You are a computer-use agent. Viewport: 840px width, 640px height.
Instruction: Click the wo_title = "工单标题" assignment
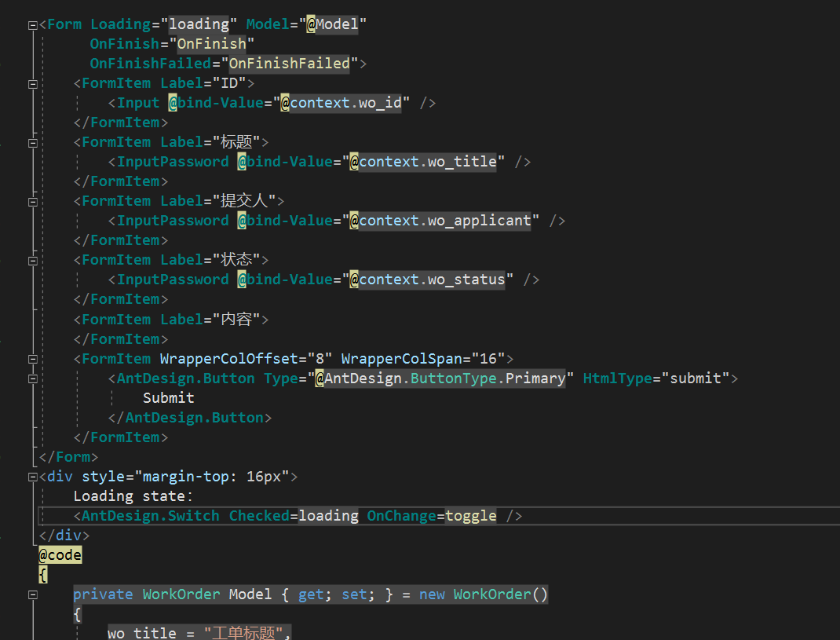click(x=199, y=633)
